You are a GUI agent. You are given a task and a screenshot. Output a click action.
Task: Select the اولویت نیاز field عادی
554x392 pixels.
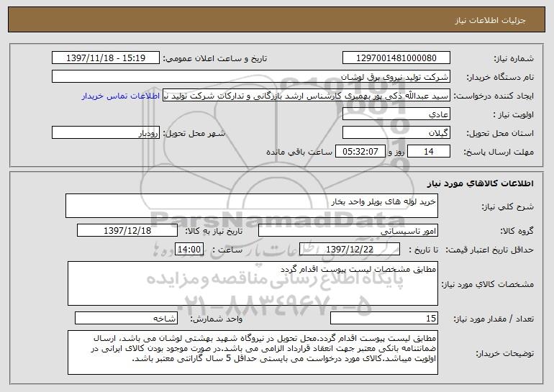[x=396, y=114]
